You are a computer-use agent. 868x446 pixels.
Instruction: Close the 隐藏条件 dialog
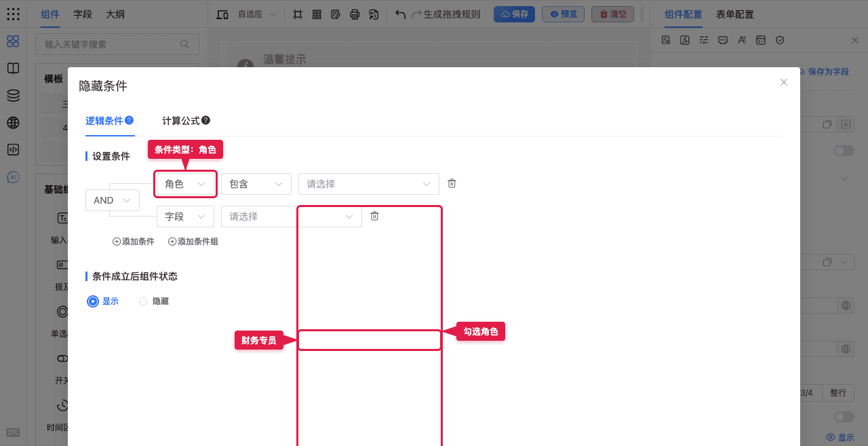tap(784, 82)
